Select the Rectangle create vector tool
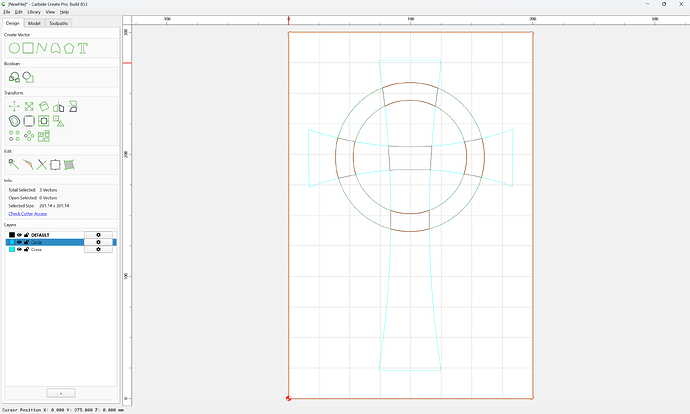 tap(28, 48)
